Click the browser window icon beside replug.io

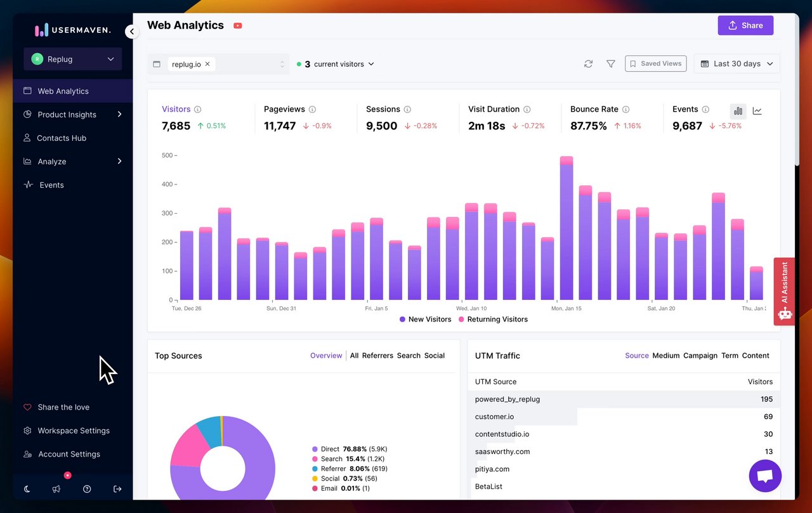[157, 64]
